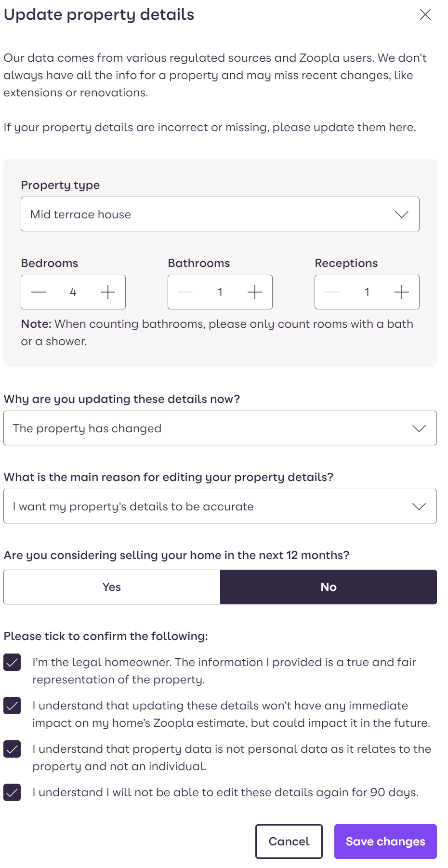Select No for considering selling

point(328,587)
